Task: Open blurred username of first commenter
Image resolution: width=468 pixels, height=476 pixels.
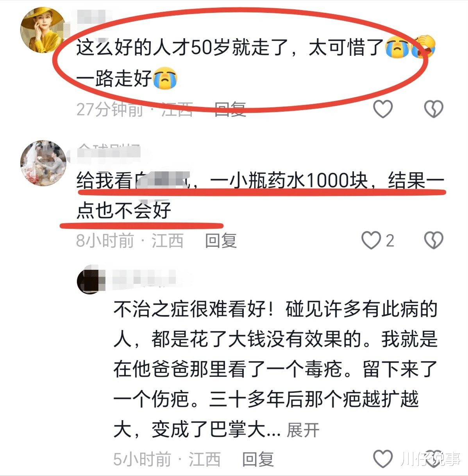Action: point(92,20)
